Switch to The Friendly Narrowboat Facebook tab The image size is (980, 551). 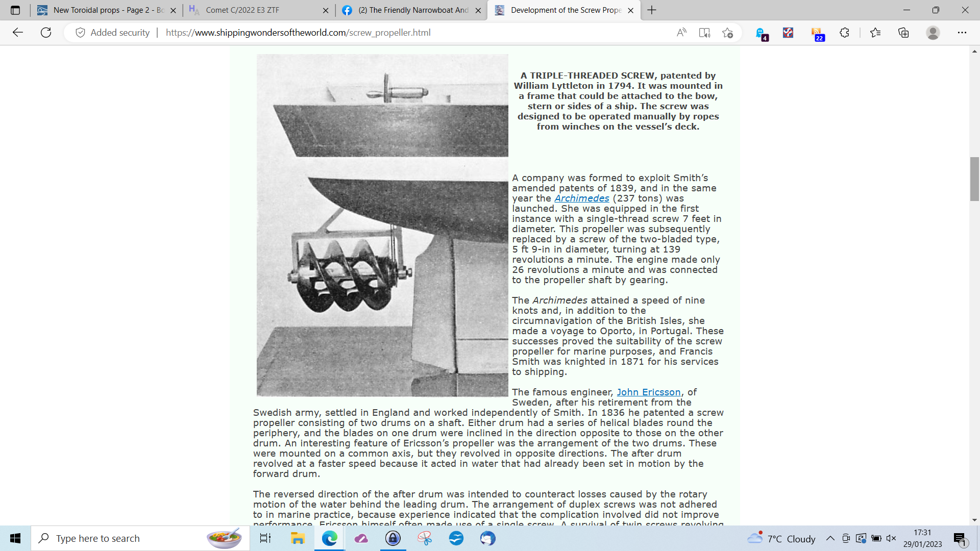pyautogui.click(x=411, y=10)
